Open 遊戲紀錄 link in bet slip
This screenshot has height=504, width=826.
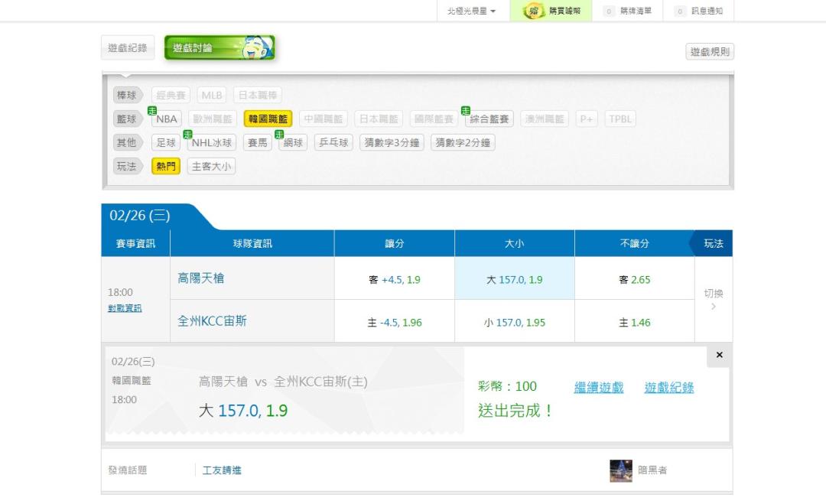(x=669, y=388)
